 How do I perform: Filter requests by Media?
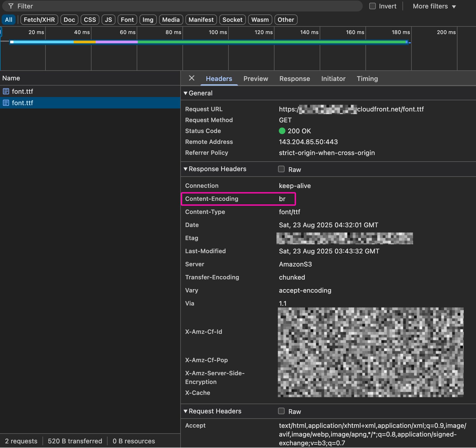point(171,20)
